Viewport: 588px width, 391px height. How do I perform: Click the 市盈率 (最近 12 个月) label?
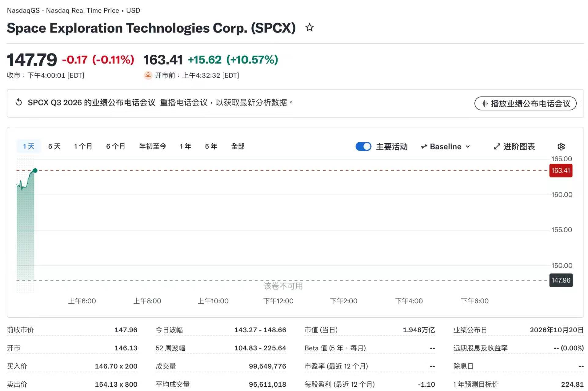click(336, 366)
